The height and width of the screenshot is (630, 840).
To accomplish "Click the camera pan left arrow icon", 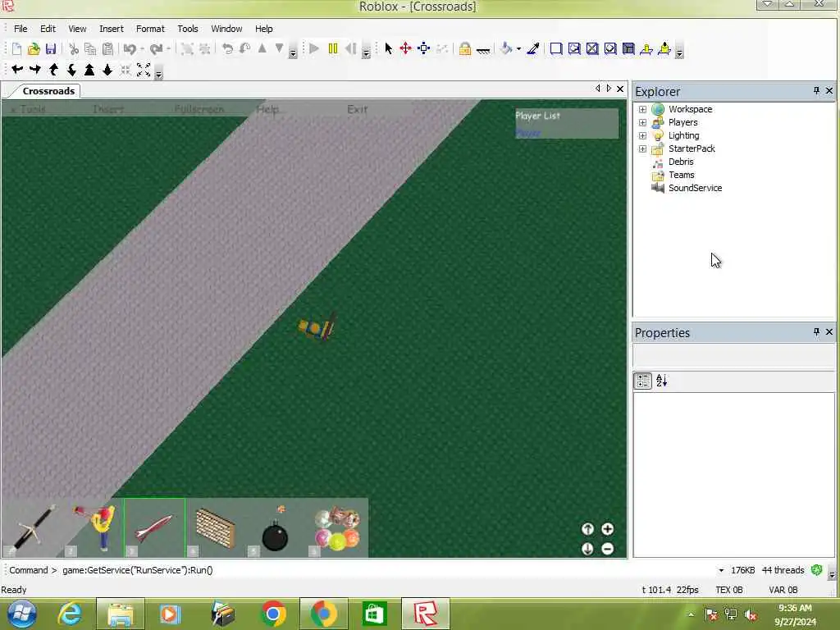I will point(17,70).
